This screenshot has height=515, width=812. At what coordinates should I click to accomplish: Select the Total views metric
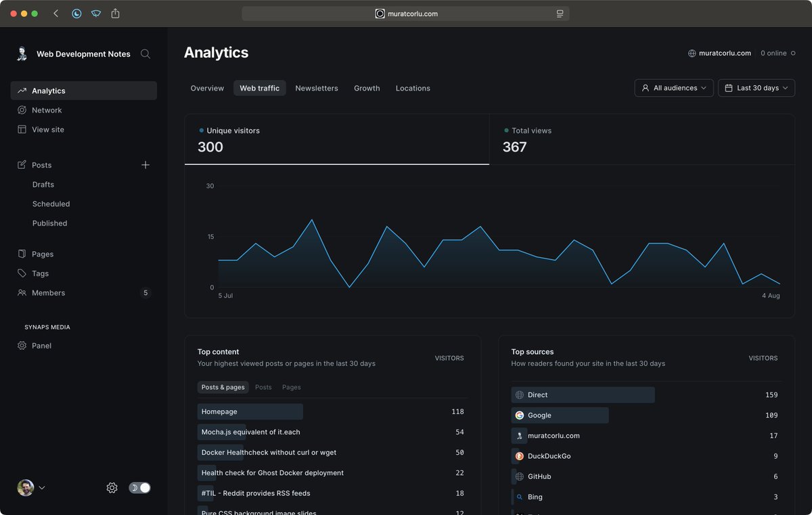tap(641, 139)
